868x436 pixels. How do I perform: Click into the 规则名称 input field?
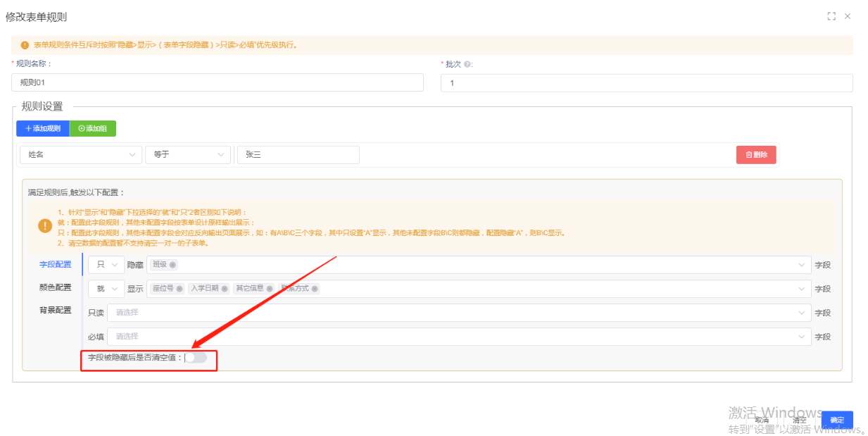point(217,82)
